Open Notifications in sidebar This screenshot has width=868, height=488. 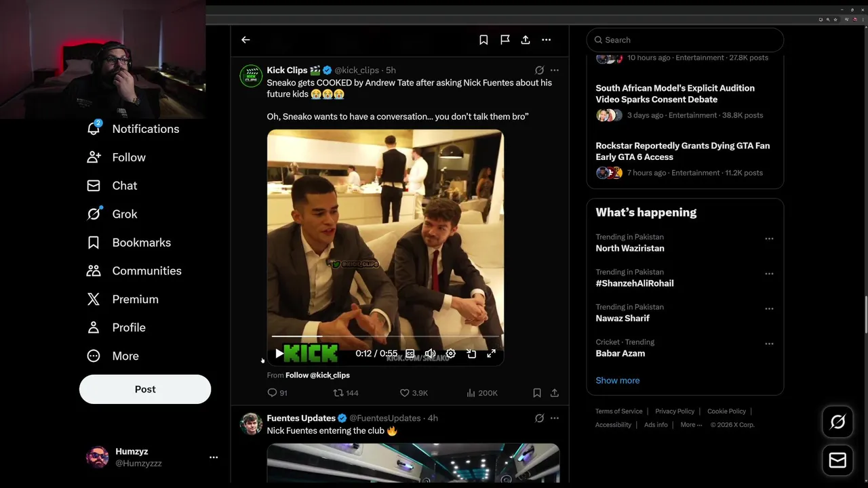tap(133, 129)
